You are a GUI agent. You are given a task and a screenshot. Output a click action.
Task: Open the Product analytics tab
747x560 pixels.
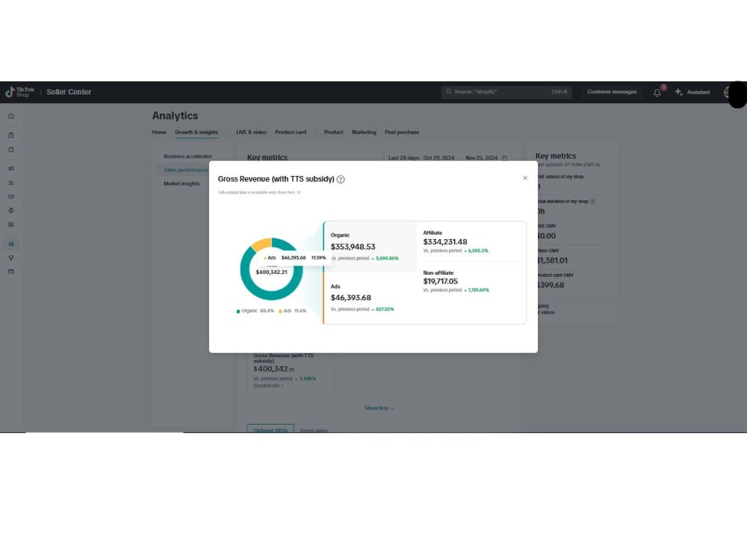point(333,132)
